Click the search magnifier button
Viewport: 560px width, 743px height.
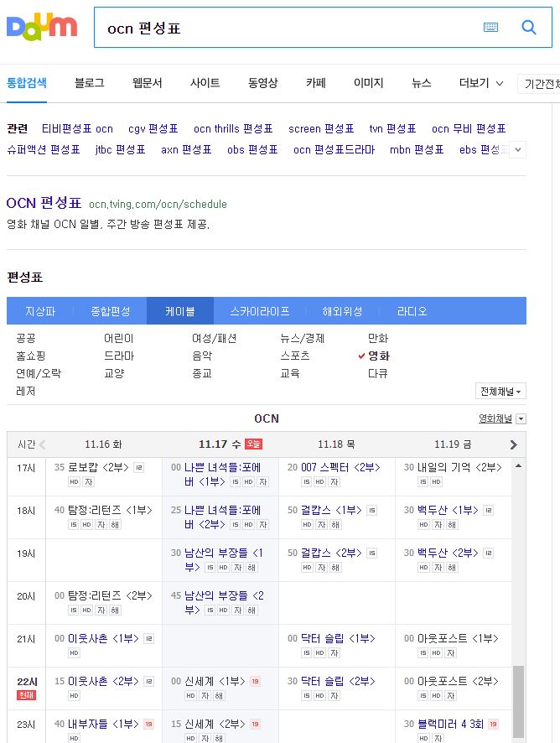529,27
